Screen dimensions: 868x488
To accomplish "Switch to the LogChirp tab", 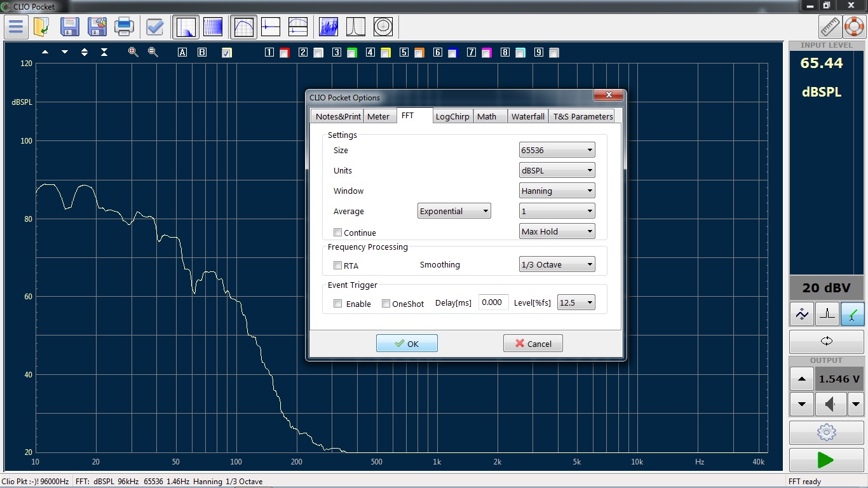I will pos(452,116).
